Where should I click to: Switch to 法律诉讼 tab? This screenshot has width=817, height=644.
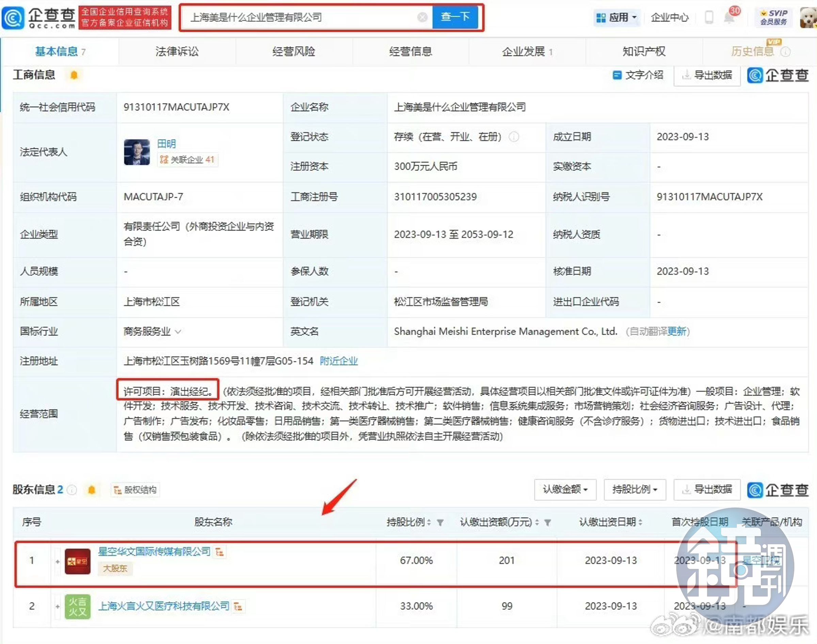click(177, 52)
